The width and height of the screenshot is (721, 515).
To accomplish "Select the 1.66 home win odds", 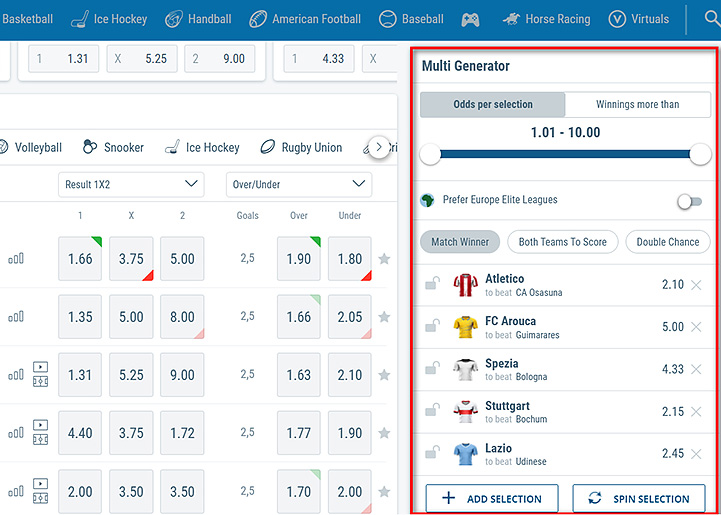I will tap(80, 259).
